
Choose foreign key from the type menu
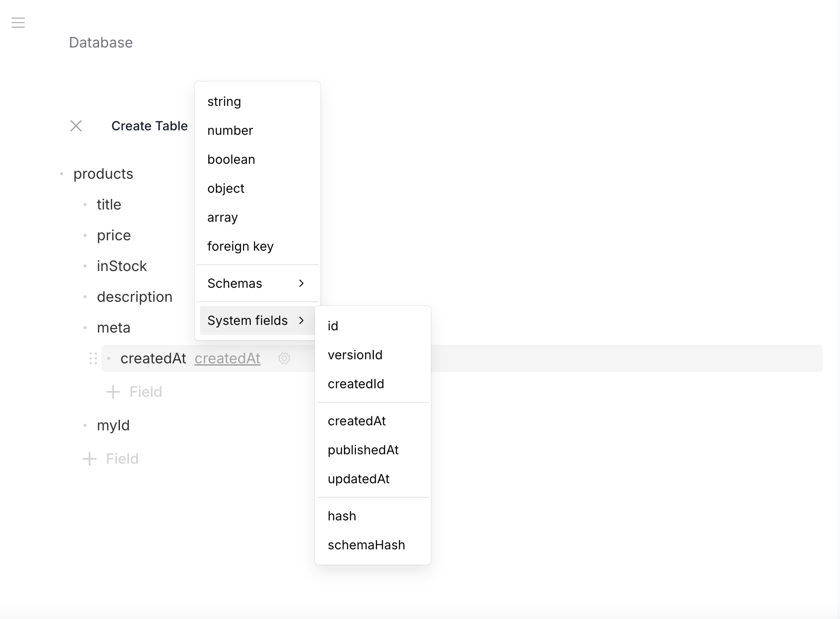[240, 246]
